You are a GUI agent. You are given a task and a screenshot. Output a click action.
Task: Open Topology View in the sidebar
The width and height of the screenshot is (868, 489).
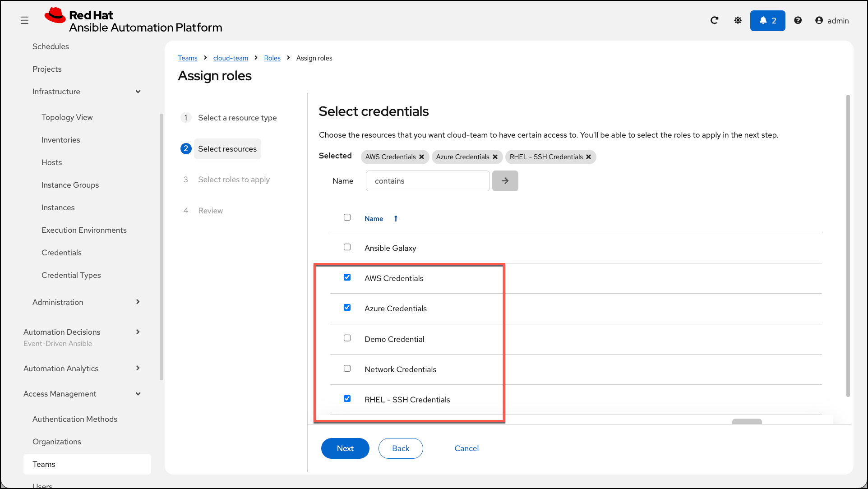[67, 117]
